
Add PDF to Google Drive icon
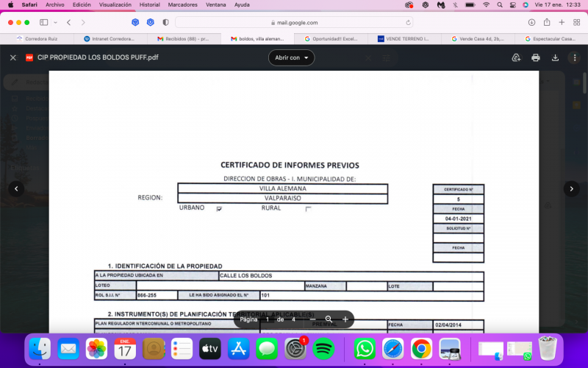coord(517,57)
